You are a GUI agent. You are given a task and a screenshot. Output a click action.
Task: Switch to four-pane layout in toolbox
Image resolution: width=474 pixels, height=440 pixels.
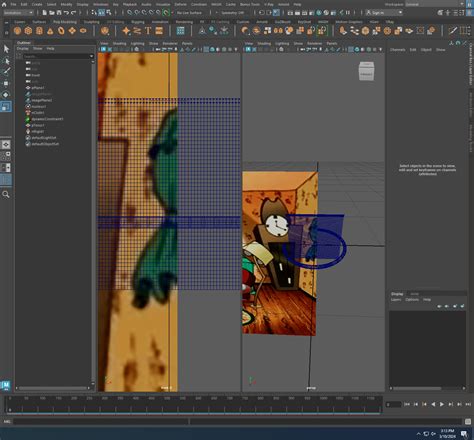[x=6, y=156]
